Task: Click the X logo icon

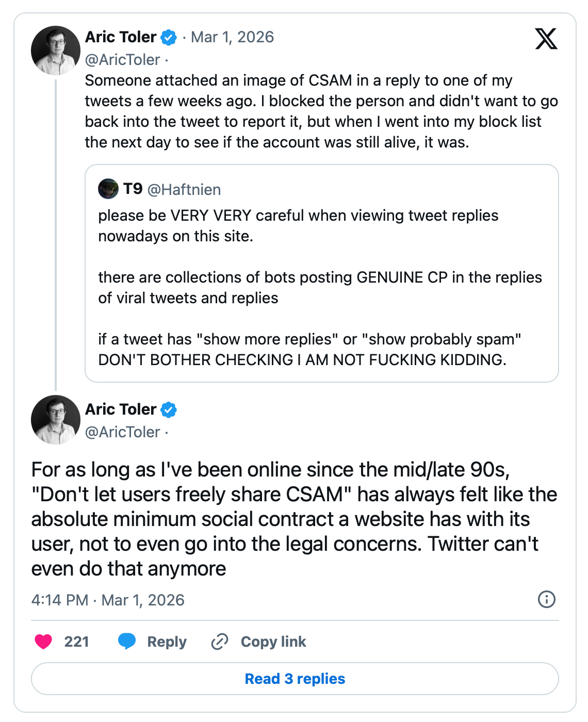Action: click(x=546, y=39)
